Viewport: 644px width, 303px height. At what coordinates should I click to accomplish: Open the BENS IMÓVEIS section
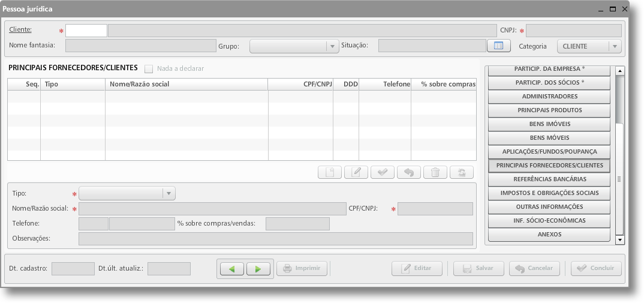point(549,124)
